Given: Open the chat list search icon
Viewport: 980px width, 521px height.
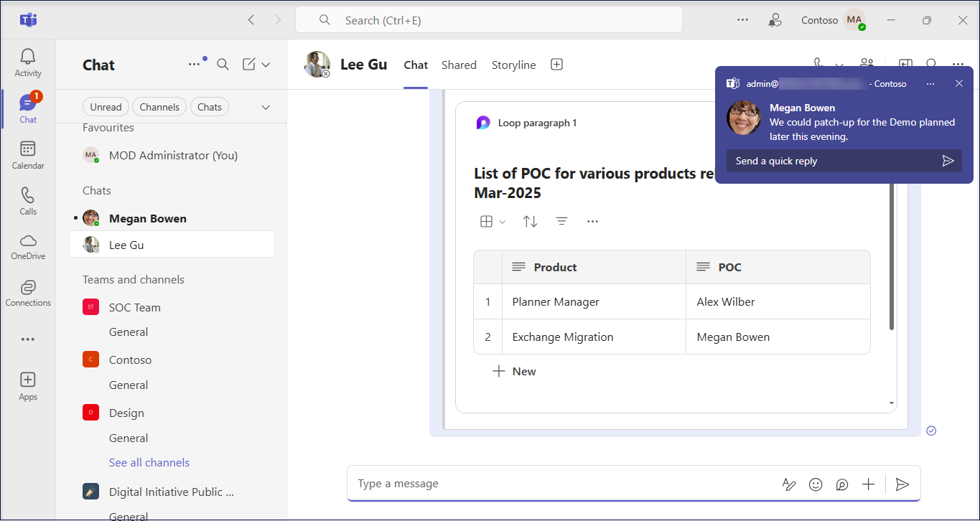Looking at the screenshot, I should (223, 65).
